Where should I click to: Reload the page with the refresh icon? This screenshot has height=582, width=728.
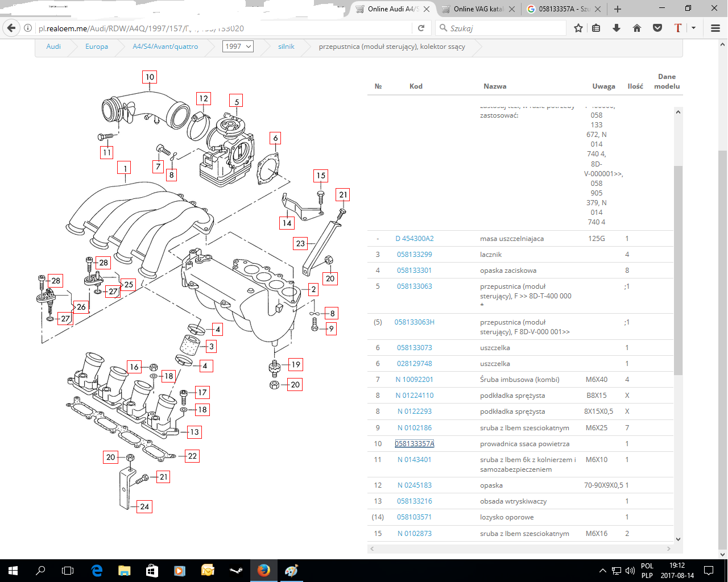click(421, 28)
